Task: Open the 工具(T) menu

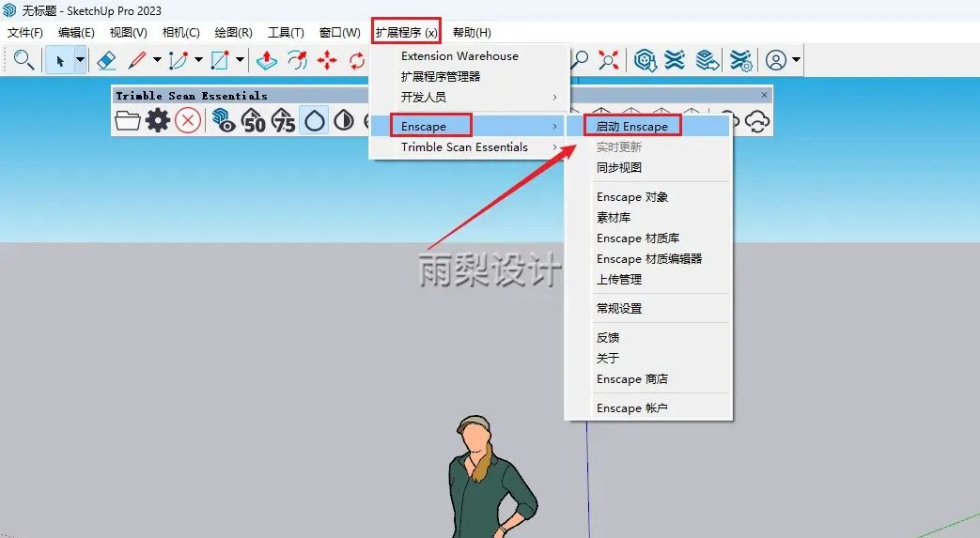Action: pos(286,33)
